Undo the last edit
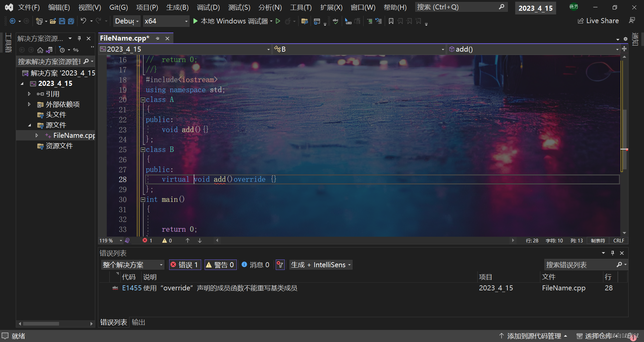Screen dimensions: 644x342 click(x=84, y=21)
